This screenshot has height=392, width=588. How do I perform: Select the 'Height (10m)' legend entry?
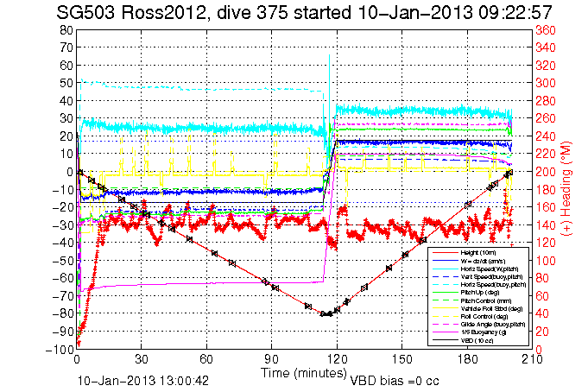tap(479, 253)
